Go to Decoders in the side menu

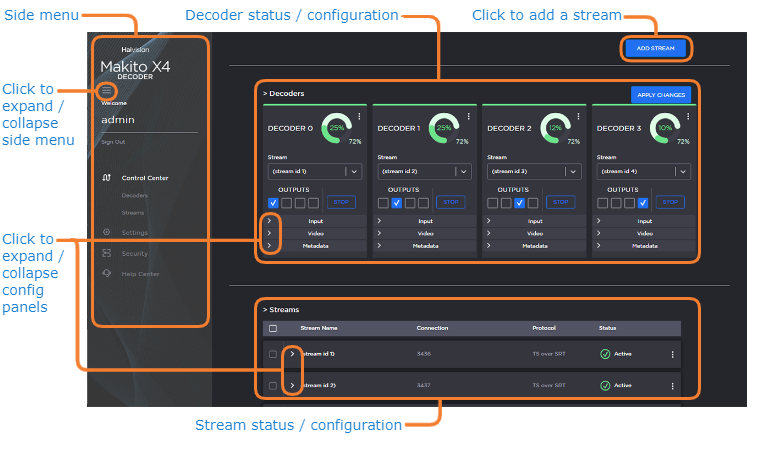[135, 196]
